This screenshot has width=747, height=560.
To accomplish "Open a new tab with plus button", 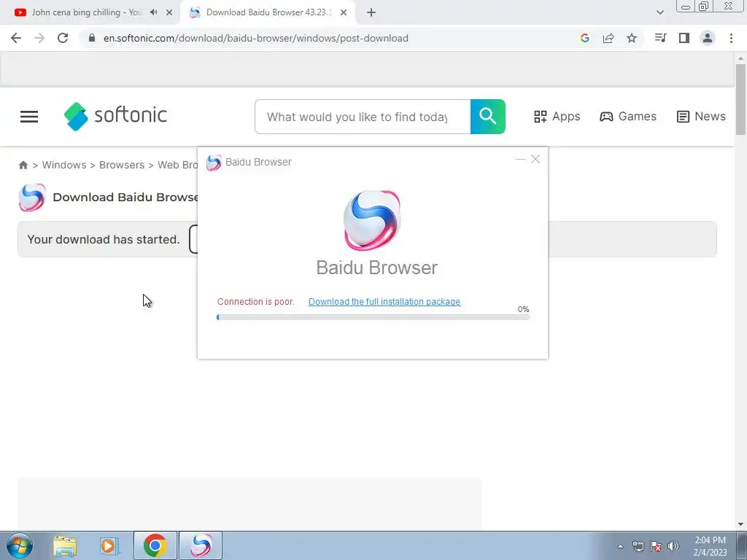I will [x=371, y=13].
